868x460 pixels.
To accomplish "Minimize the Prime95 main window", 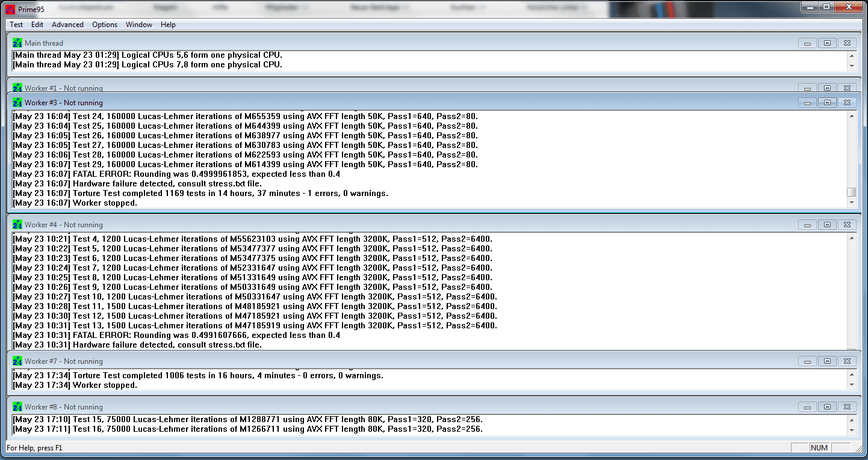I will (810, 7).
